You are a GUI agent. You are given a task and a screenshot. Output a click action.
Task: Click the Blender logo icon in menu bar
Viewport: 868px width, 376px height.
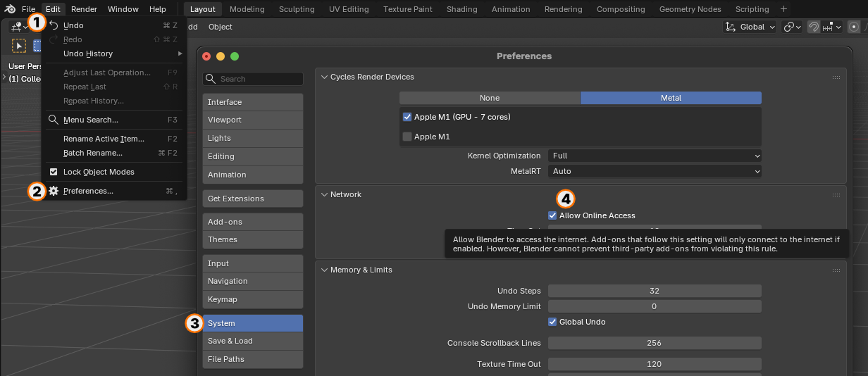(10, 9)
